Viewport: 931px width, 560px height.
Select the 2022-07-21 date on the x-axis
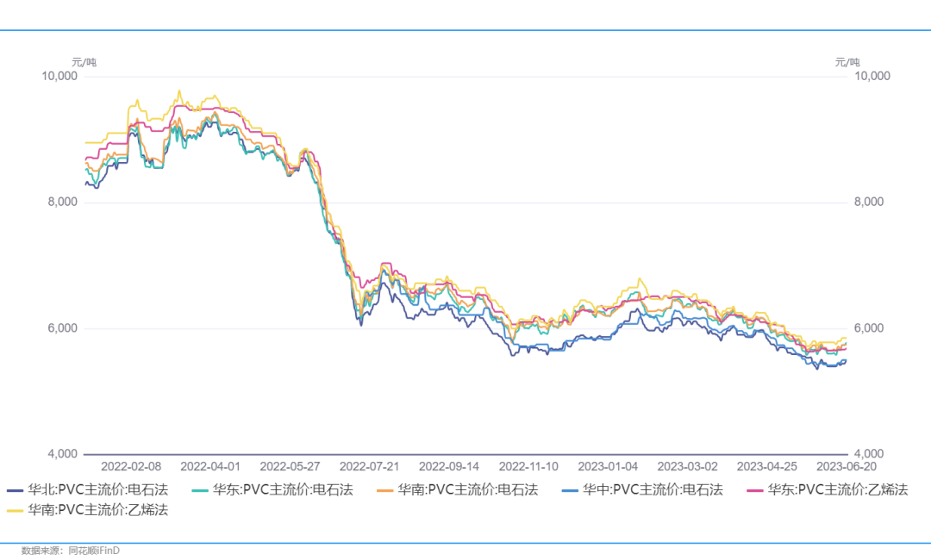point(370,466)
